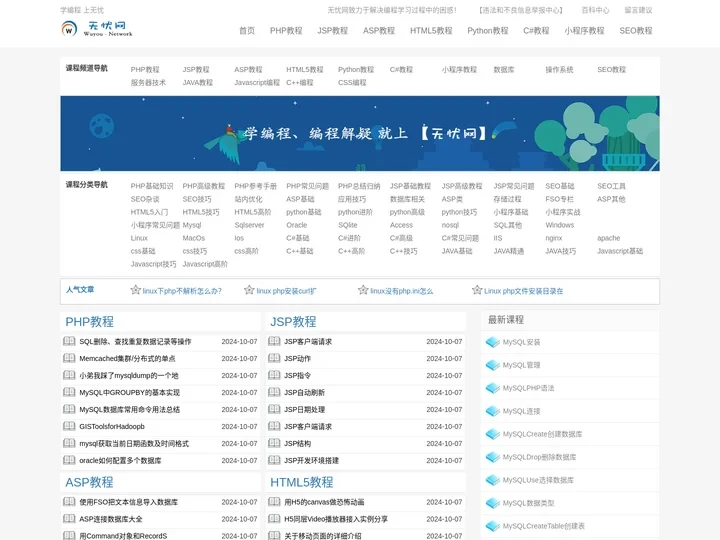Click blue layers icon beside MySQL连接

(493, 411)
